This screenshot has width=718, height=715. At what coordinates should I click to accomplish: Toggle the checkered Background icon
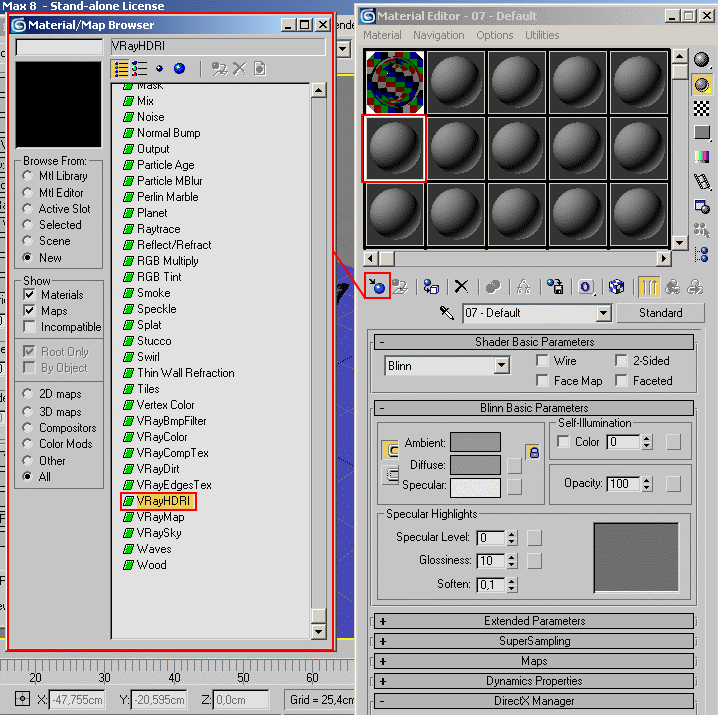(x=702, y=109)
